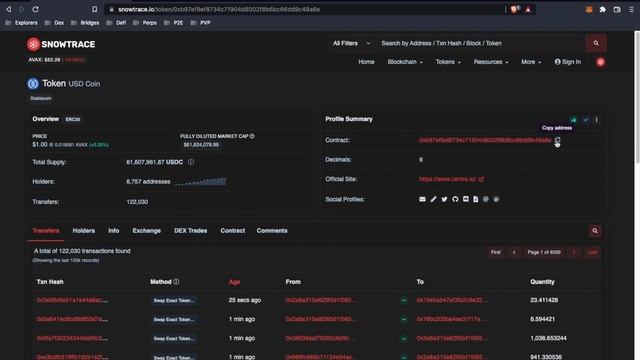Switch to the DEX Trades tab
The image size is (640, 360).
(x=191, y=231)
